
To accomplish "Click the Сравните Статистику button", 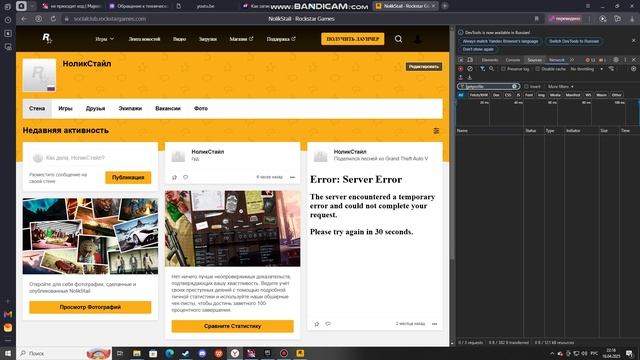I will click(232, 326).
